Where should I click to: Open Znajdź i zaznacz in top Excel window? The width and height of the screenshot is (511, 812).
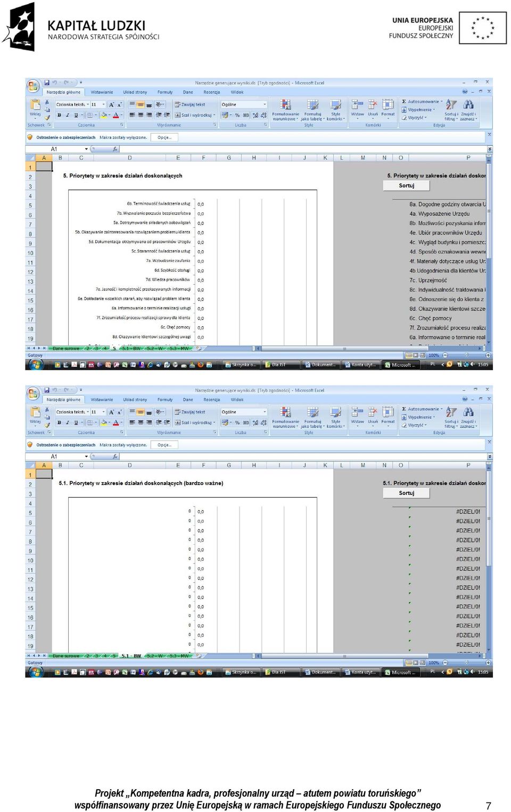(x=468, y=110)
